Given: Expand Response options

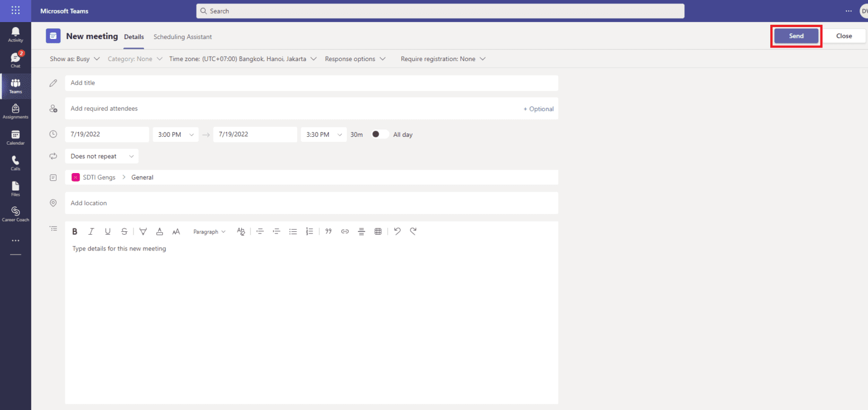Looking at the screenshot, I should pyautogui.click(x=355, y=59).
